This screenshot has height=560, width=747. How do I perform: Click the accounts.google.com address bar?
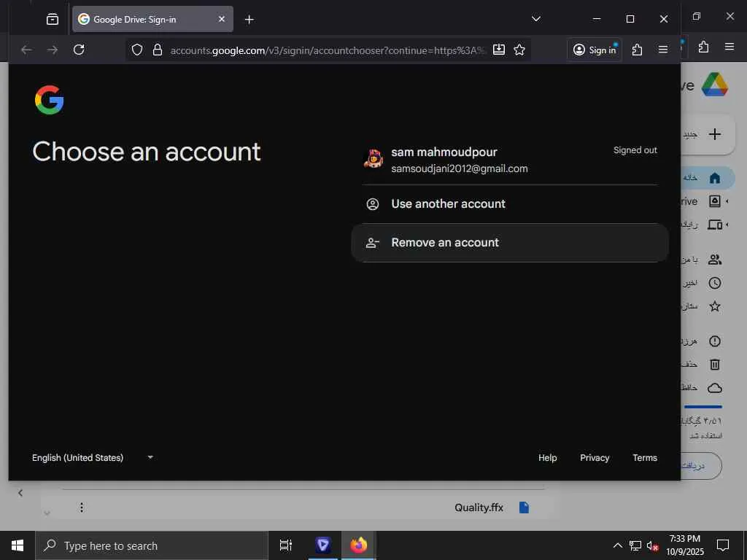click(x=327, y=50)
